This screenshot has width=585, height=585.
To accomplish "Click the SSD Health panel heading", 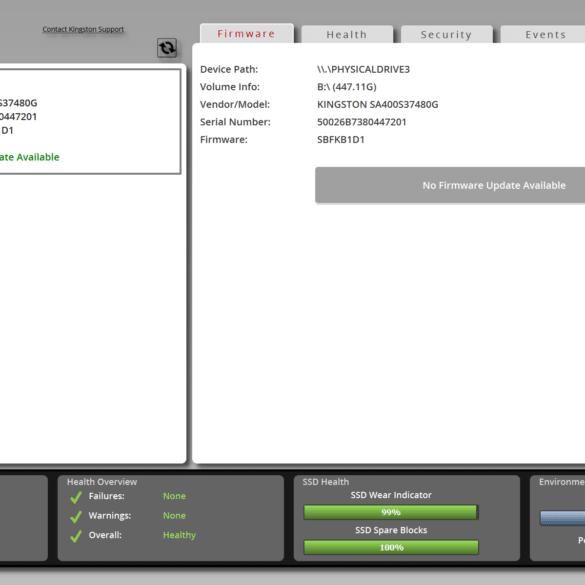I will (x=326, y=482).
